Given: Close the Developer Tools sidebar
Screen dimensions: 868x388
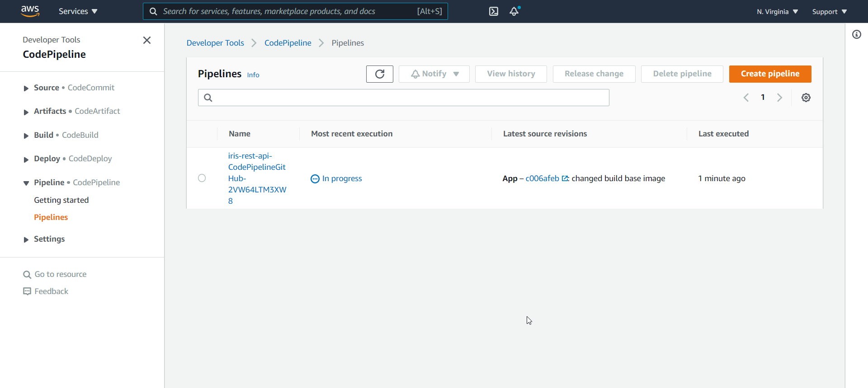Looking at the screenshot, I should (x=147, y=40).
